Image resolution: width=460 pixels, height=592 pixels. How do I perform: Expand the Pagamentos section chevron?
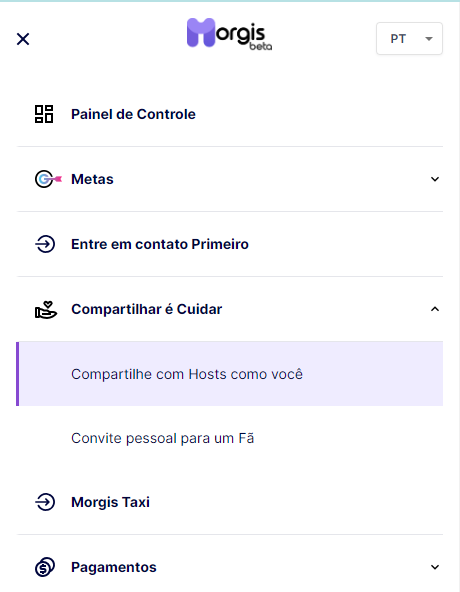tap(435, 567)
